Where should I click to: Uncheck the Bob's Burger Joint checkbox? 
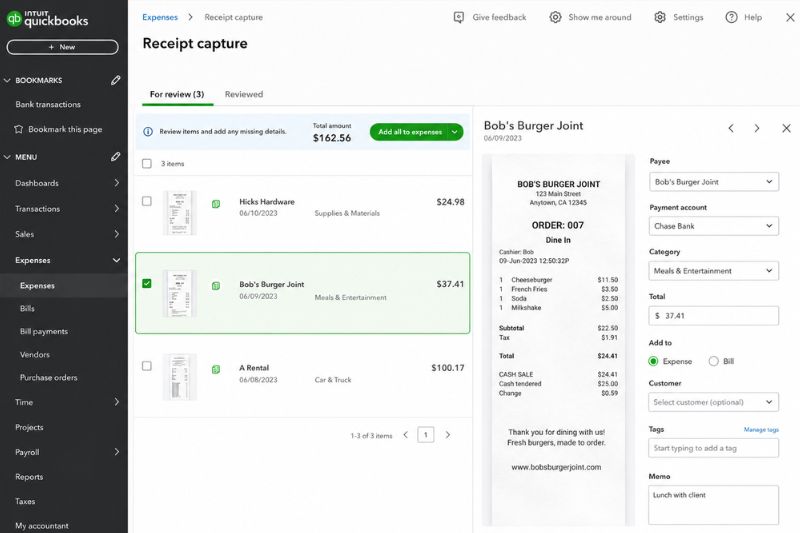pos(147,283)
